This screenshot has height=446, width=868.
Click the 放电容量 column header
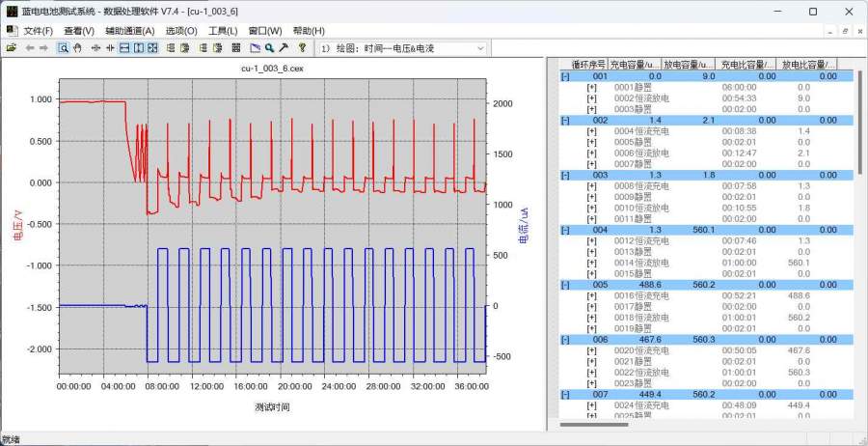[688, 64]
